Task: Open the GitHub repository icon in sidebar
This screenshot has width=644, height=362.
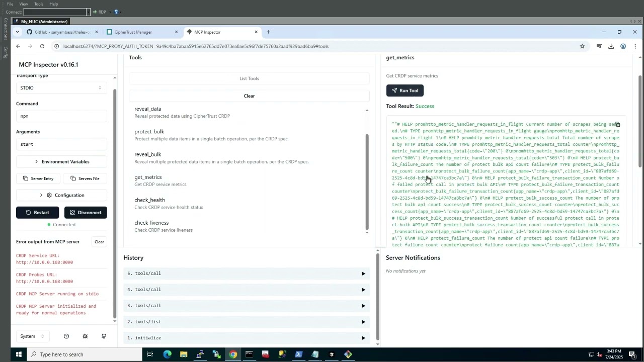Action: (104, 336)
